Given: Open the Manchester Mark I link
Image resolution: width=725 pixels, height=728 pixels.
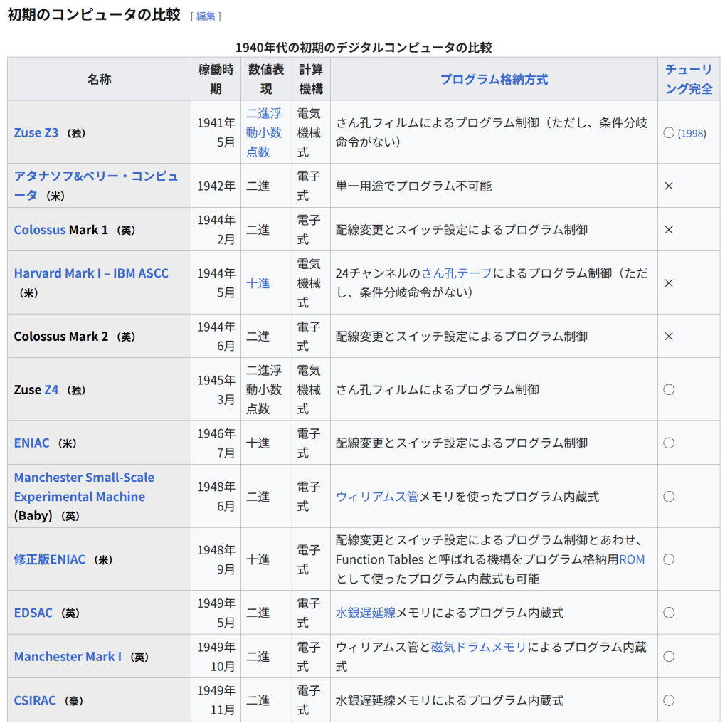Looking at the screenshot, I should tap(68, 657).
